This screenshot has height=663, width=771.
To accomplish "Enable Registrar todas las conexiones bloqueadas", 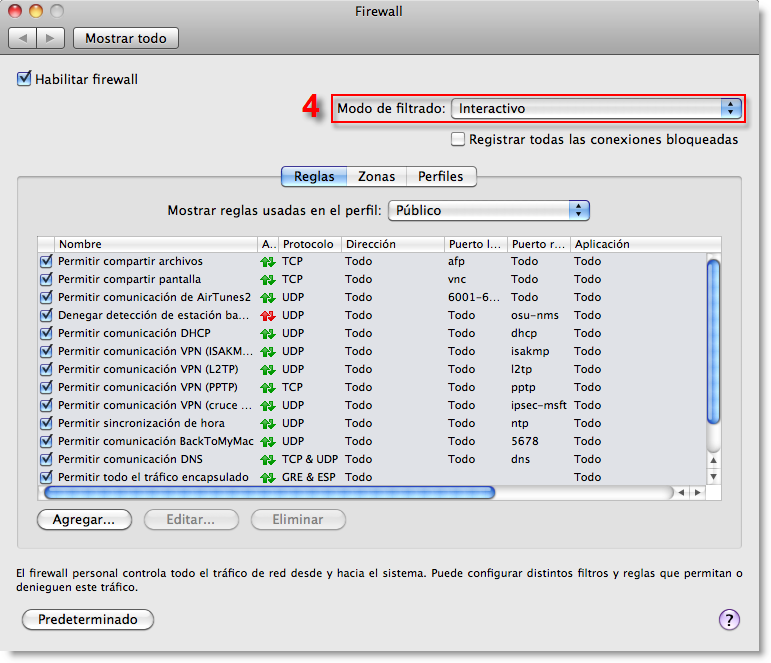I will (x=458, y=139).
